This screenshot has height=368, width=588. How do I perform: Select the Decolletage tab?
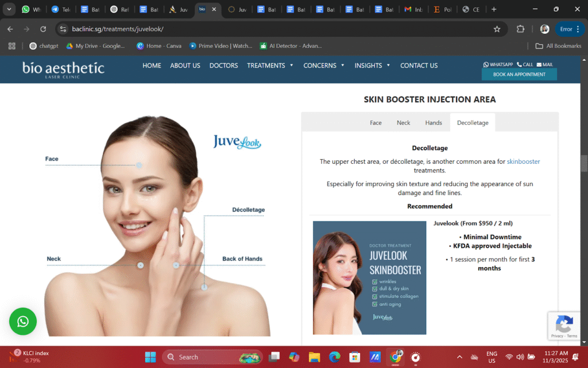[473, 123]
